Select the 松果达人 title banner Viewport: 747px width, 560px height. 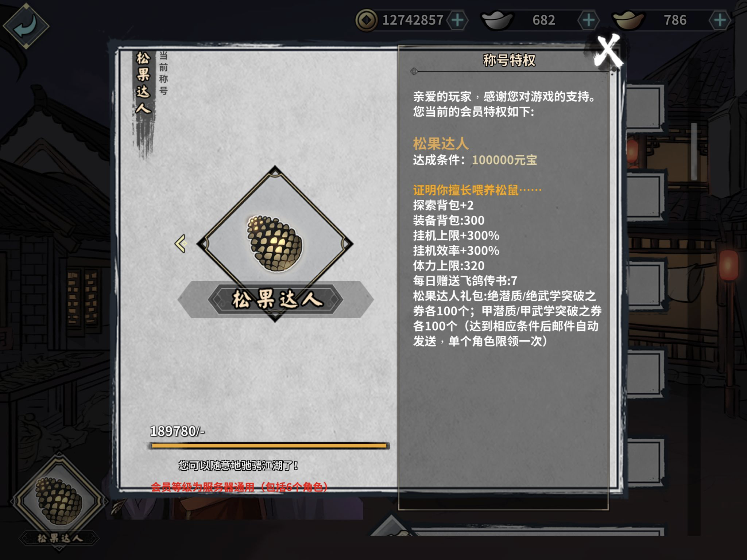click(x=276, y=299)
